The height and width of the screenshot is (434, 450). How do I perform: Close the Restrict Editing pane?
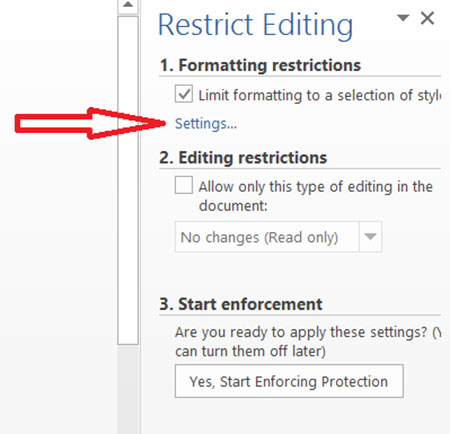427,18
